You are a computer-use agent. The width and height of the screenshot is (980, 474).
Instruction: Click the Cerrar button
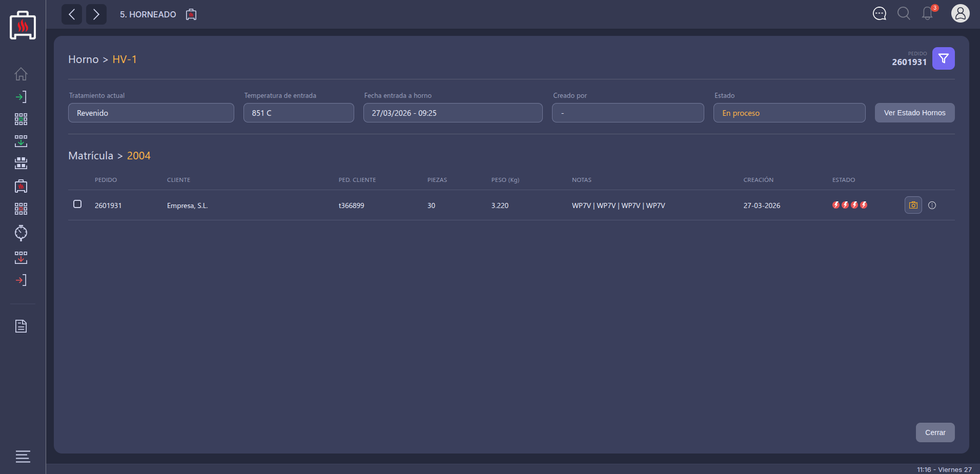click(935, 432)
